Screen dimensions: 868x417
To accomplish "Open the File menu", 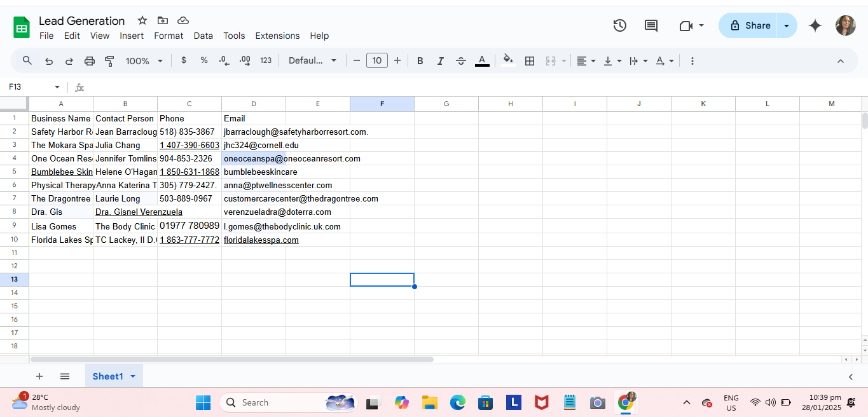I will pos(46,36).
